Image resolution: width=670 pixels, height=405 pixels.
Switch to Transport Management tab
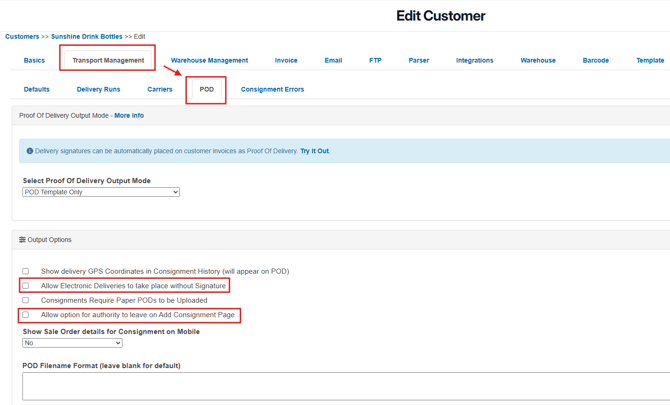[108, 60]
